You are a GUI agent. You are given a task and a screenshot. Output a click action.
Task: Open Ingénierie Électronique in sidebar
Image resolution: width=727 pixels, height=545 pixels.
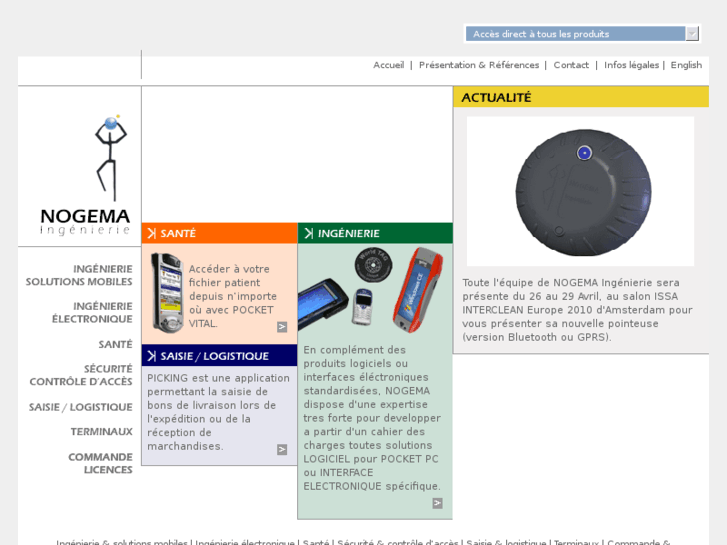[92, 312]
